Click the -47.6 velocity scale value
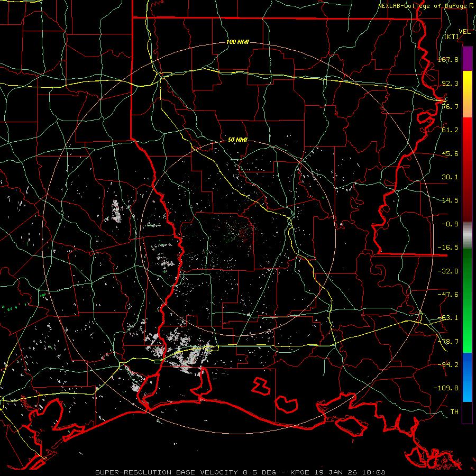The width and height of the screenshot is (476, 476). [x=448, y=295]
